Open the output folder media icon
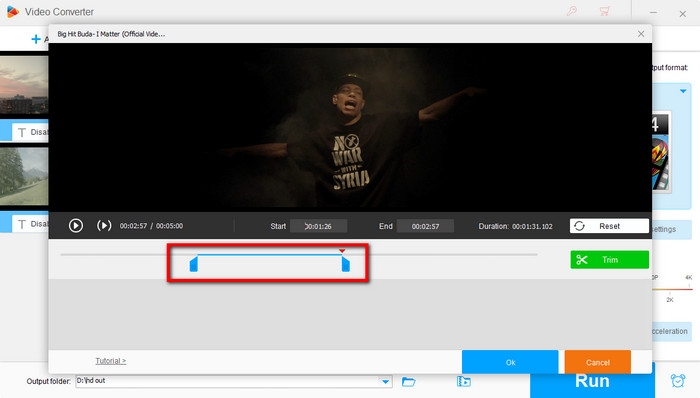Image resolution: width=700 pixels, height=398 pixels. [x=463, y=381]
